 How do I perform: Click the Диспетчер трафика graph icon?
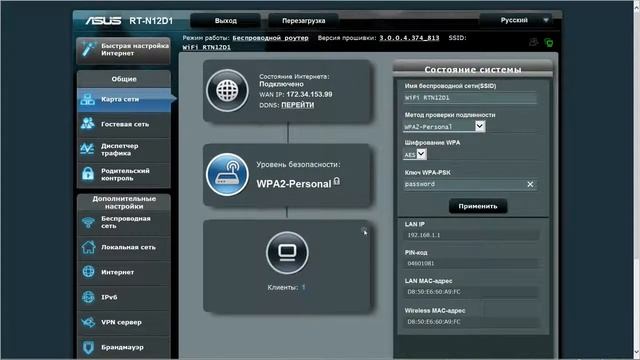click(x=88, y=149)
